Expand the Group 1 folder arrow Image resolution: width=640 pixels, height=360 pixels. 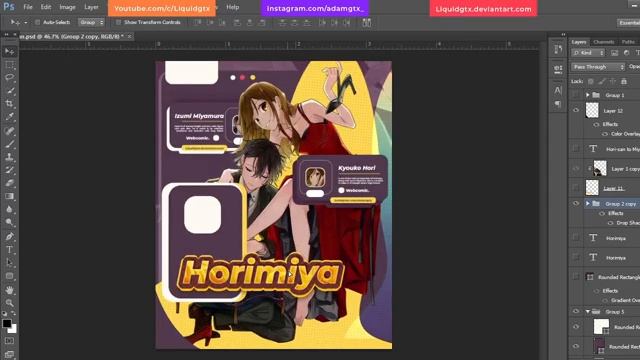[x=588, y=95]
